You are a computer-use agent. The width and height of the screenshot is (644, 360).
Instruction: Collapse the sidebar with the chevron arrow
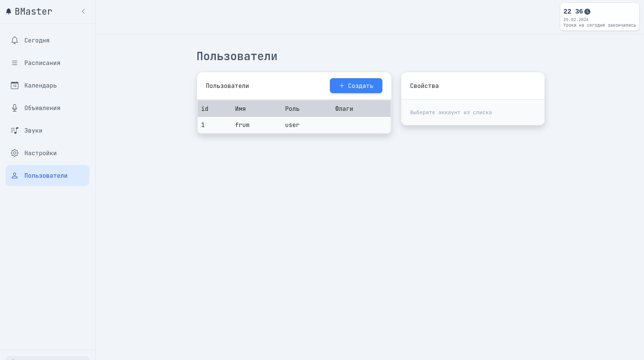tap(83, 12)
